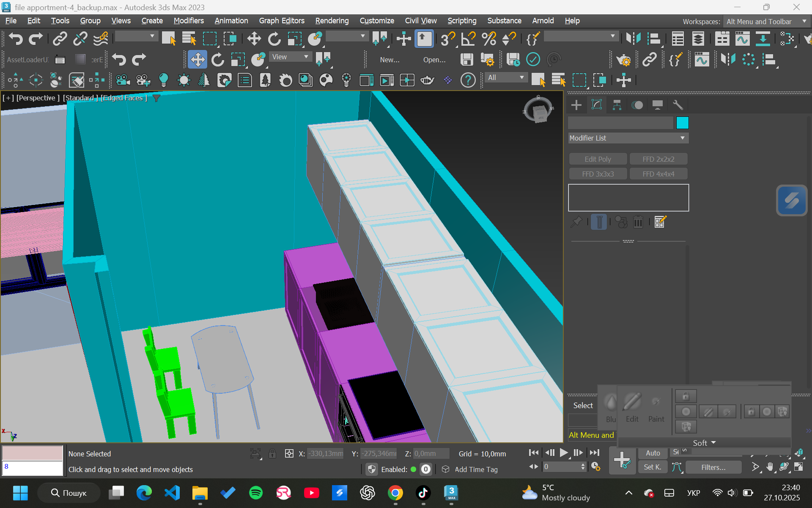Open Spotify from the taskbar
The height and width of the screenshot is (508, 812).
256,493
